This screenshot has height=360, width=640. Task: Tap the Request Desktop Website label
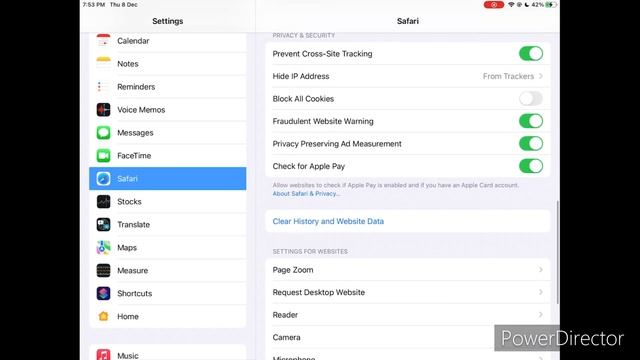pyautogui.click(x=319, y=292)
